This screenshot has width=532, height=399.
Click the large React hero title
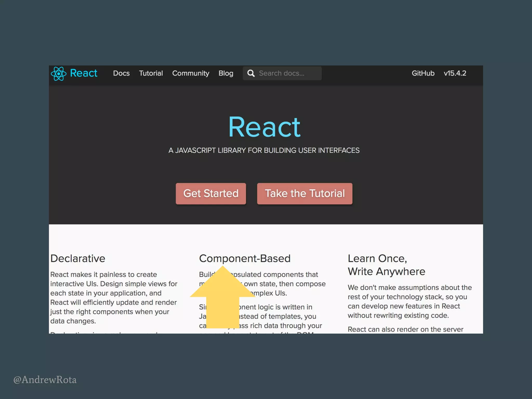[x=264, y=127]
